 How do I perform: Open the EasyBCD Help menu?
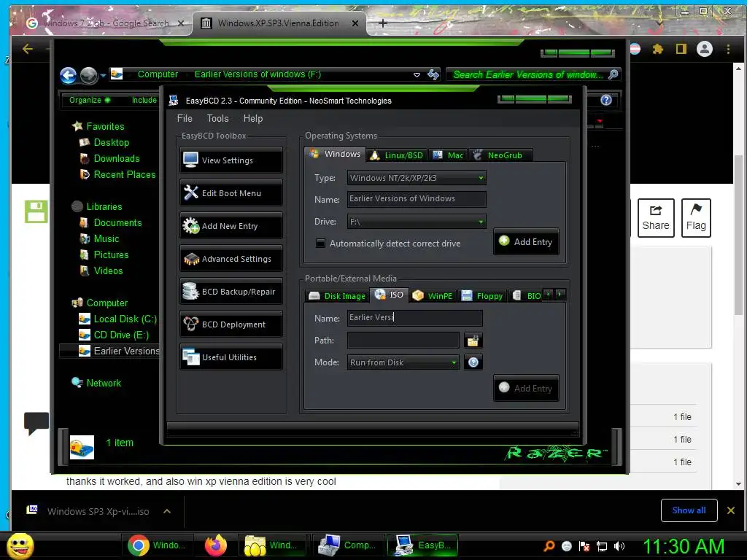pos(253,119)
